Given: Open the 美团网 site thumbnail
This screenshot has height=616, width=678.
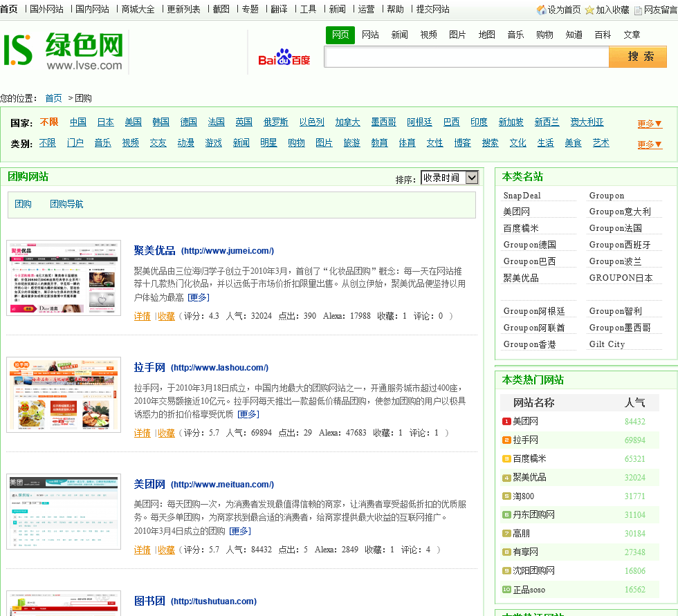Looking at the screenshot, I should pyautogui.click(x=64, y=512).
